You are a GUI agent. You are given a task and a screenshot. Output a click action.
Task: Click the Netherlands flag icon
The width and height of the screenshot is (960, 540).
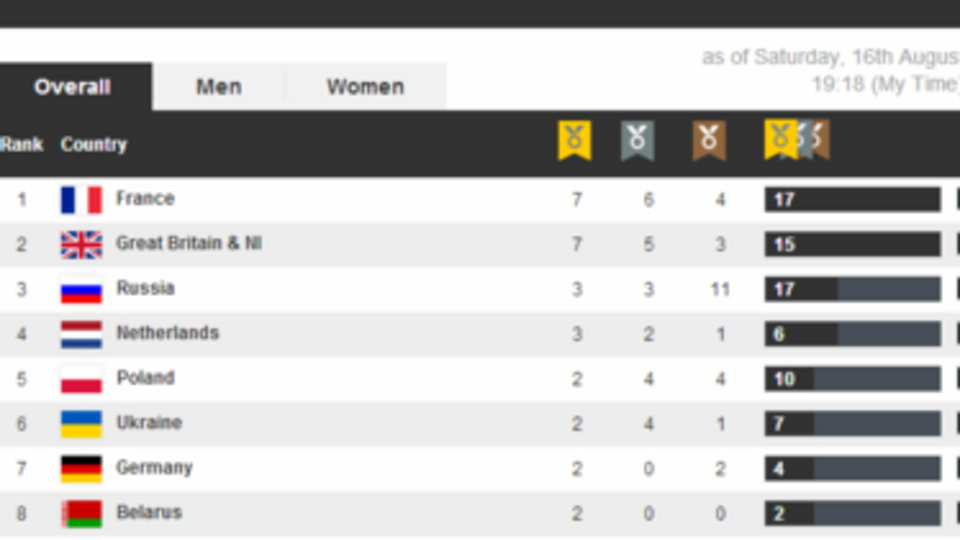pos(81,334)
